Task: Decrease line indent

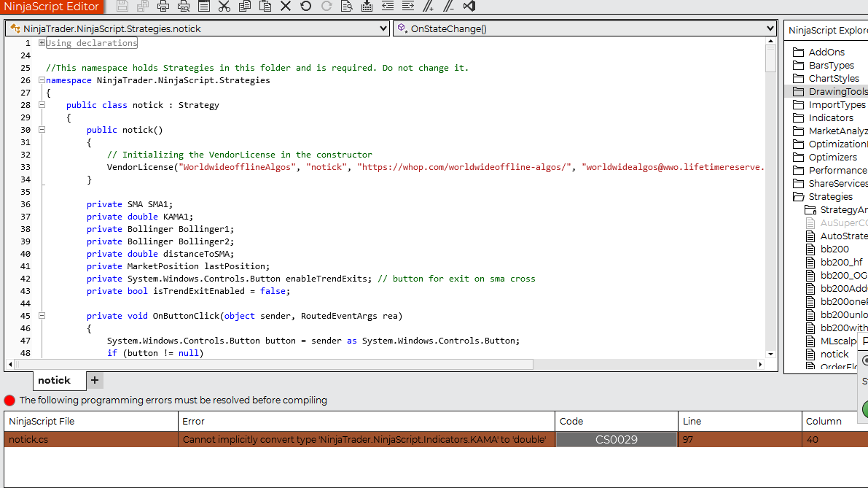Action: [388, 6]
